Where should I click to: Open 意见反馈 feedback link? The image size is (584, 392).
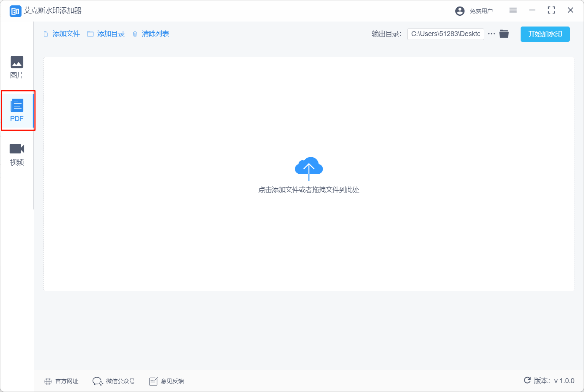(166, 381)
